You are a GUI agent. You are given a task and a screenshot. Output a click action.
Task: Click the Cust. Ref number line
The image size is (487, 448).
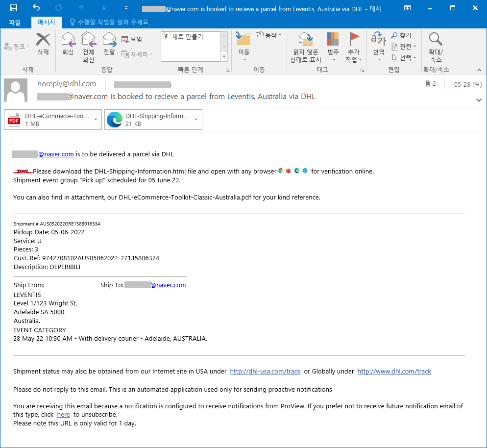pos(86,258)
